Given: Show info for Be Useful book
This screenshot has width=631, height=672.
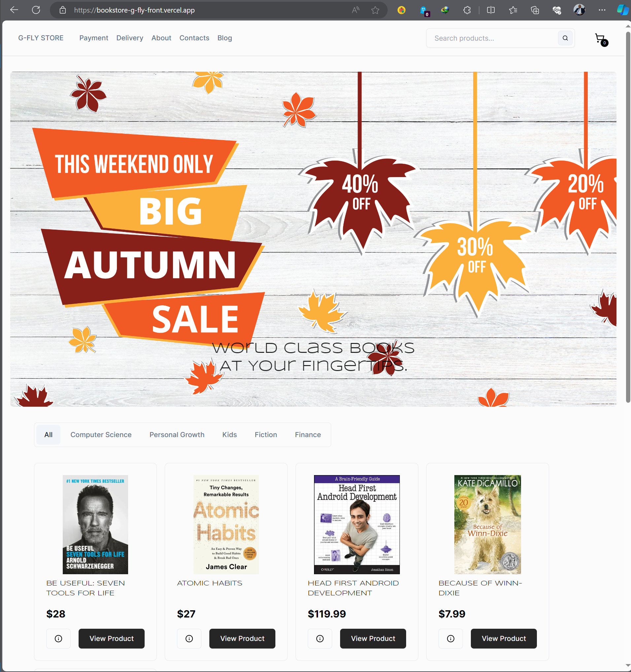Looking at the screenshot, I should [x=58, y=639].
